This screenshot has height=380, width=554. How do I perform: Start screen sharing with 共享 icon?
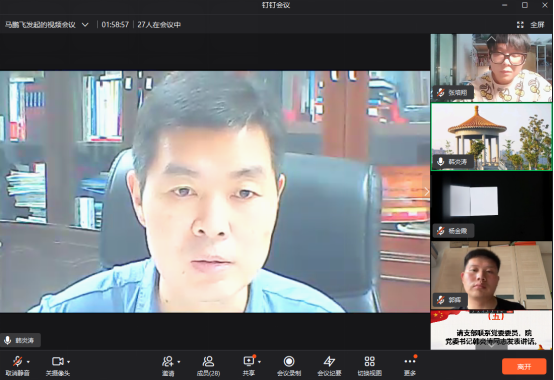tap(249, 361)
